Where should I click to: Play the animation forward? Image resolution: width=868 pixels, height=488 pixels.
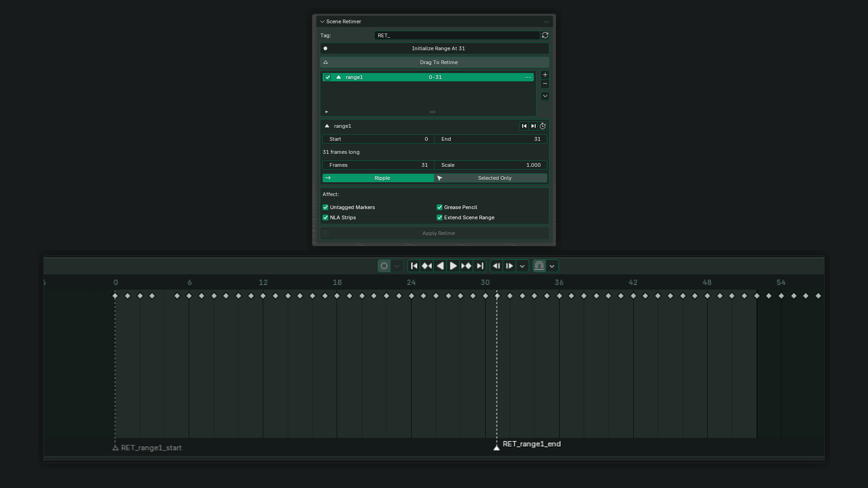click(x=453, y=266)
